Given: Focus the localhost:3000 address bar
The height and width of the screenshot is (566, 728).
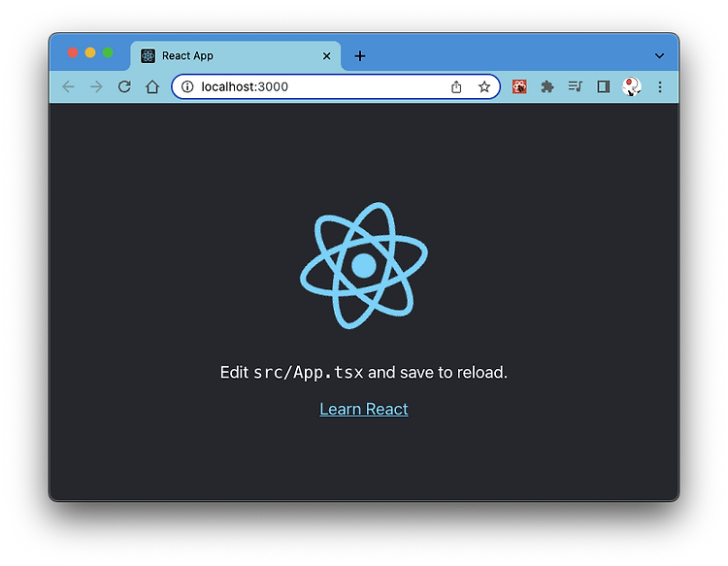Looking at the screenshot, I should coord(336,86).
